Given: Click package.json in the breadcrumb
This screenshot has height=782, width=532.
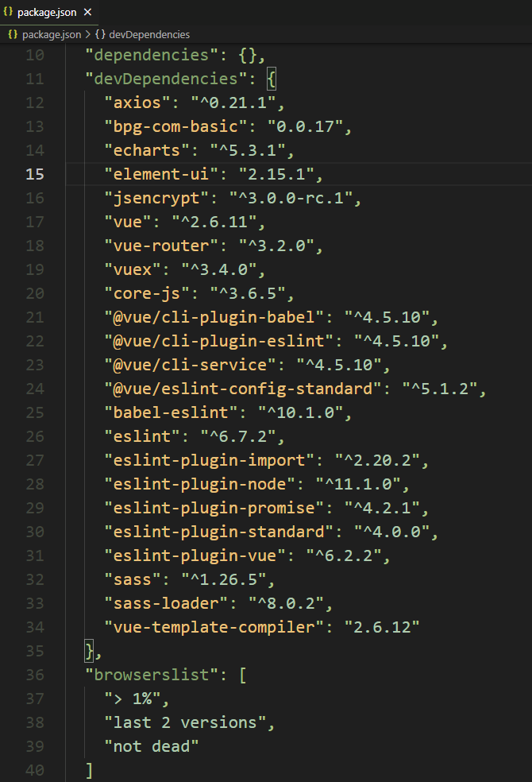Looking at the screenshot, I should [52, 34].
